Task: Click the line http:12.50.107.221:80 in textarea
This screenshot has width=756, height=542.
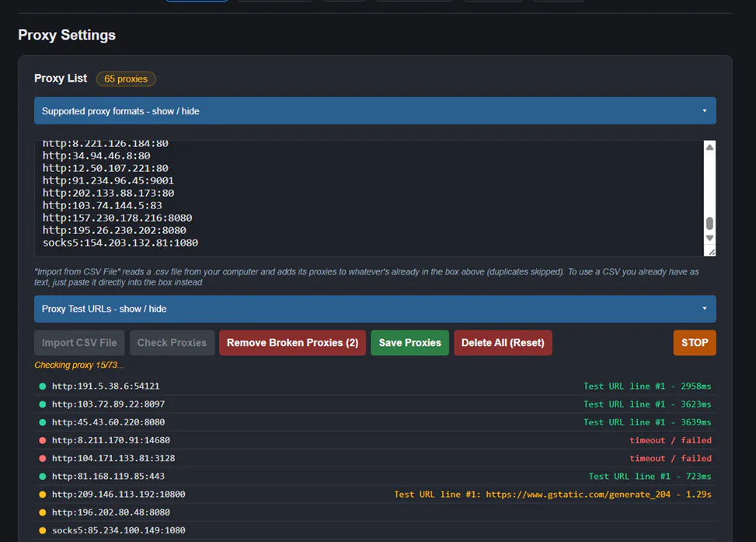Action: (105, 169)
